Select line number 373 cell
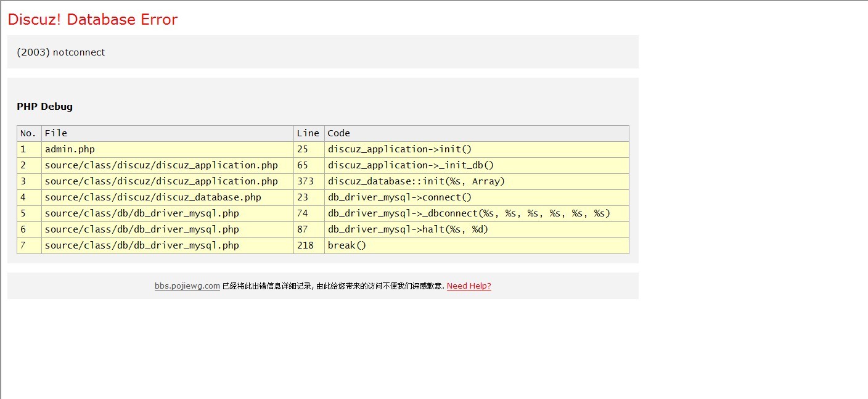 (305, 181)
